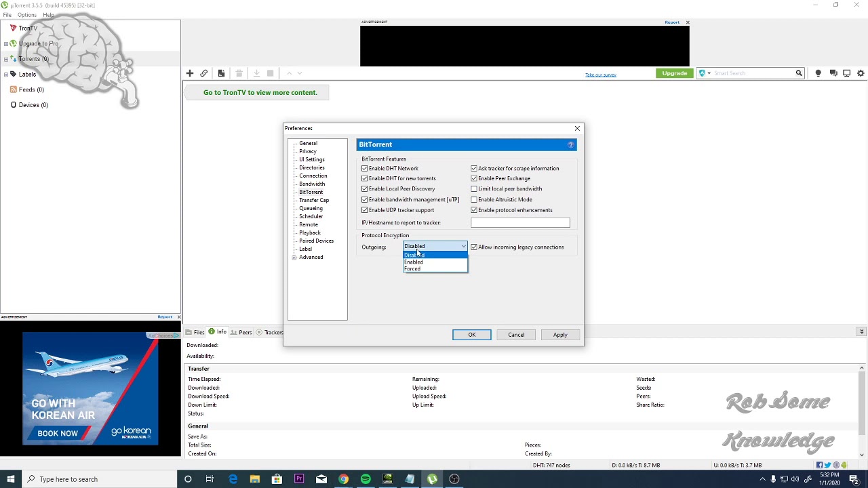Switch to the Peers tab
Viewport: 868px width, 488px height.
241,332
